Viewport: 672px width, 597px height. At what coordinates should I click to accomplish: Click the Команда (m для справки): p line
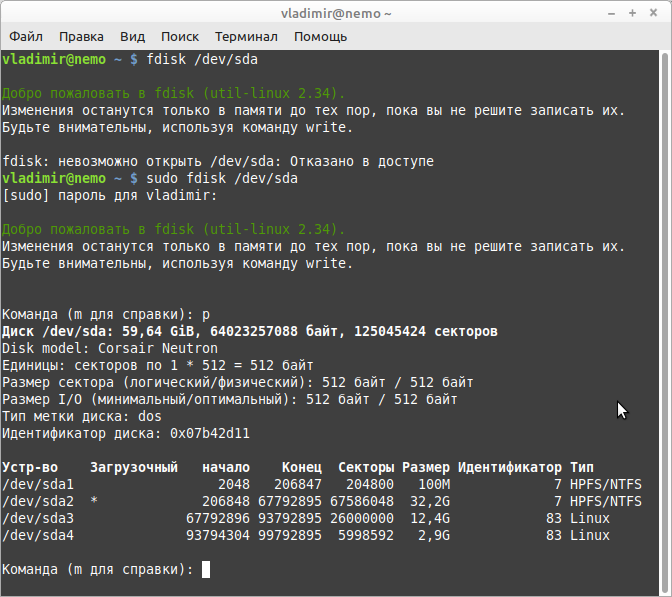[106, 315]
